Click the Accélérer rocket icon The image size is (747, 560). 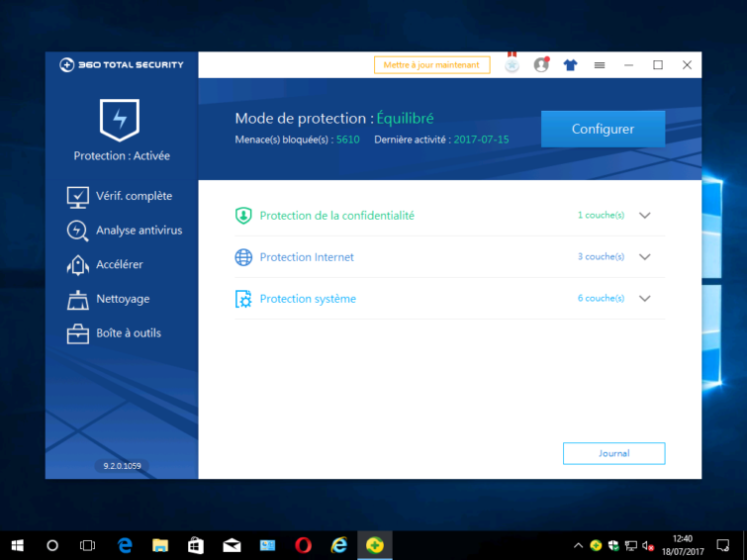click(77, 265)
